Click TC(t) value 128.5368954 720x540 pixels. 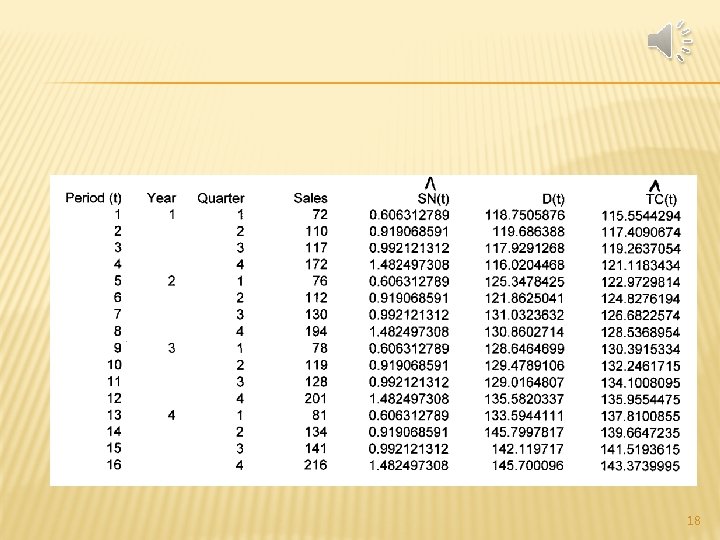pyautogui.click(x=641, y=332)
